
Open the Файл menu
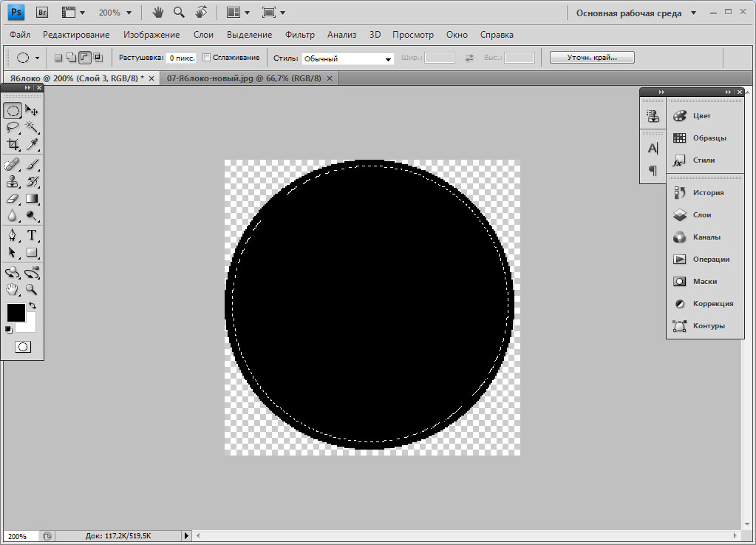(x=20, y=35)
